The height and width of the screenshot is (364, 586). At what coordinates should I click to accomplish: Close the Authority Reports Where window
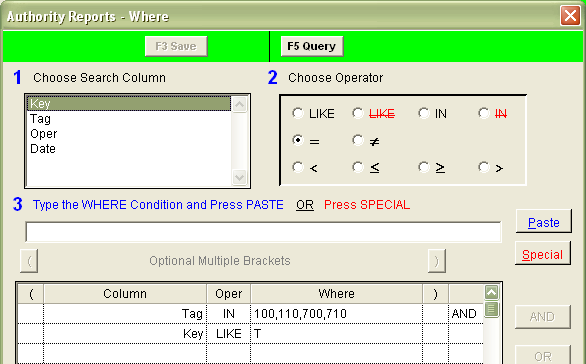(570, 16)
